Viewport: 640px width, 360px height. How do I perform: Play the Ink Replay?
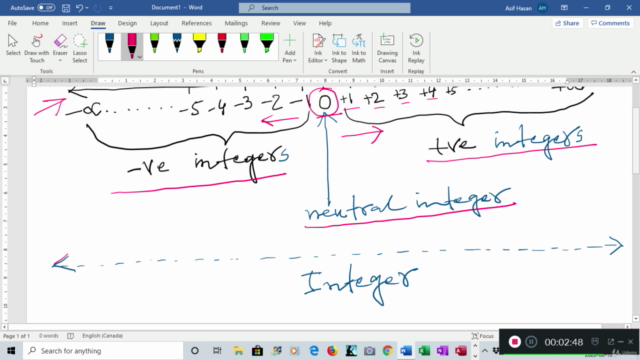pyautogui.click(x=416, y=49)
